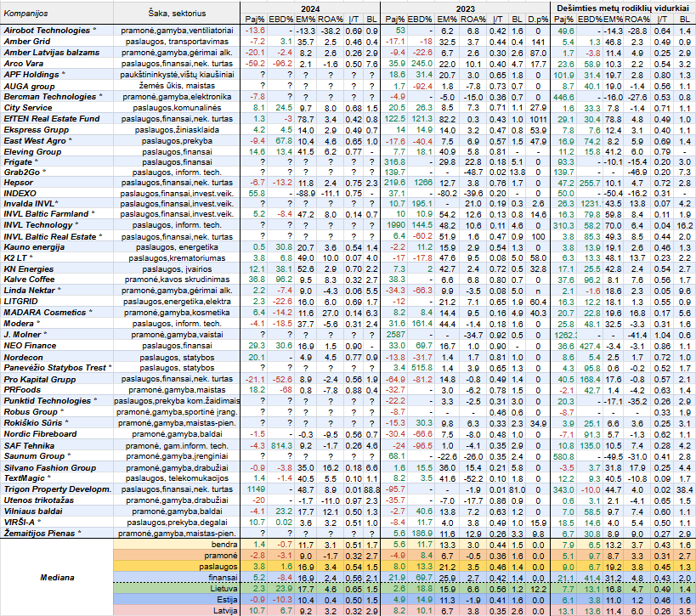Screen dimensions: 696x616
Task: Click the 'finansai' median row label
Action: [x=223, y=578]
